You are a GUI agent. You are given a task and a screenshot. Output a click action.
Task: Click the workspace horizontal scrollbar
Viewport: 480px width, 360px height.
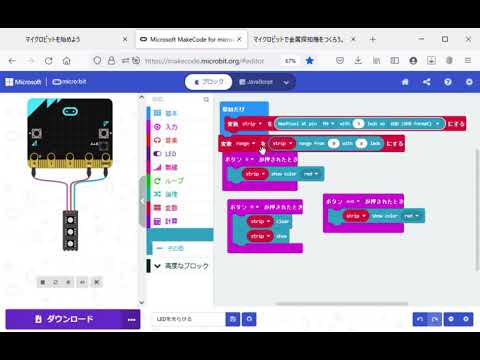click(x=342, y=304)
